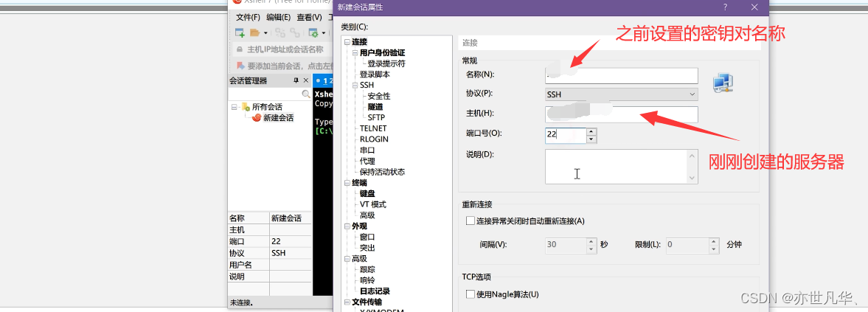Viewport: 868px width, 312px height.
Task: Select 登录脚本 in the category tree
Action: (x=375, y=74)
